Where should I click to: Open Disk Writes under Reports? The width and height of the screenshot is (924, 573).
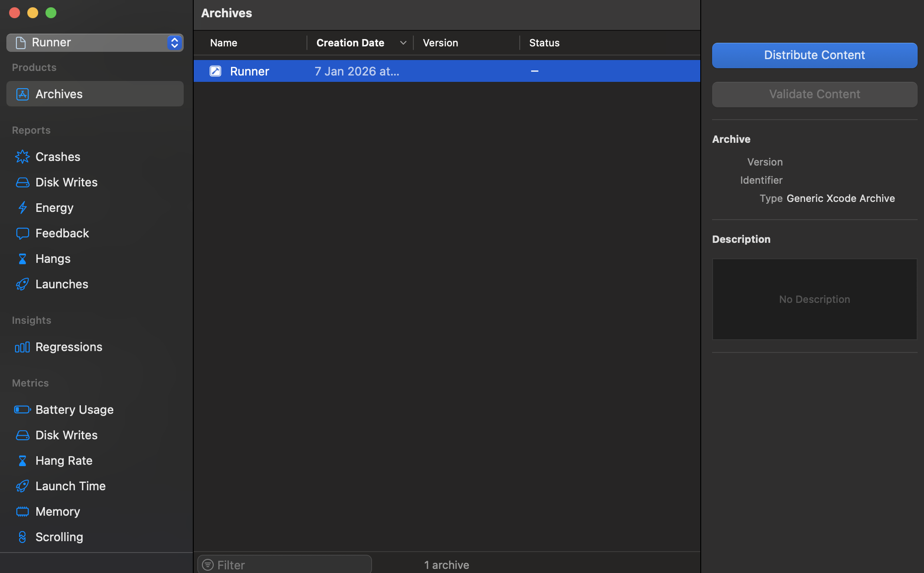66,182
